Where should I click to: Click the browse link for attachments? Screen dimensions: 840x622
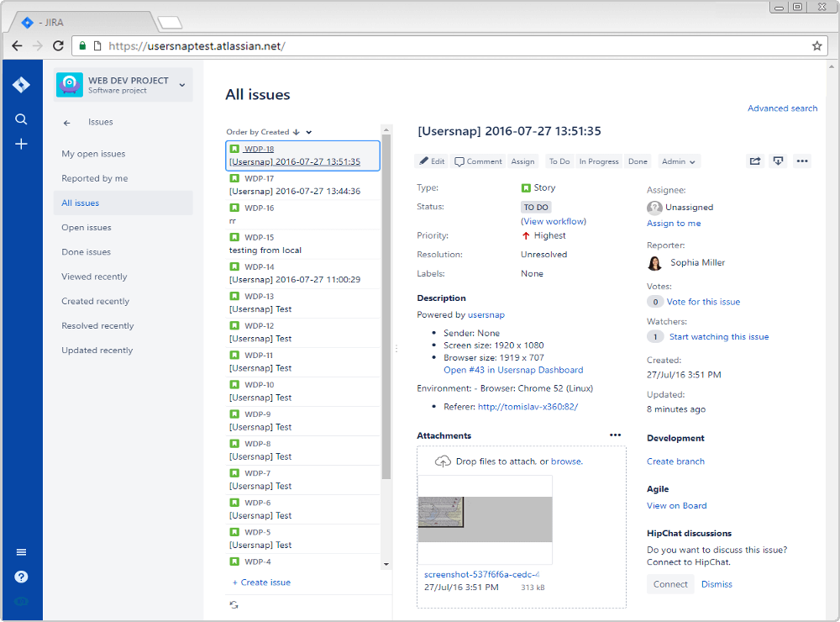click(565, 461)
